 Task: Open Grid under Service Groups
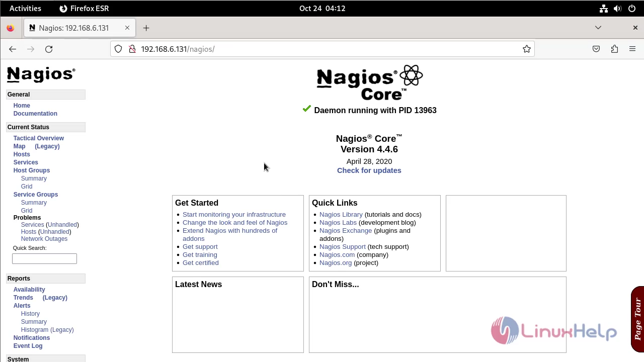pos(27,211)
